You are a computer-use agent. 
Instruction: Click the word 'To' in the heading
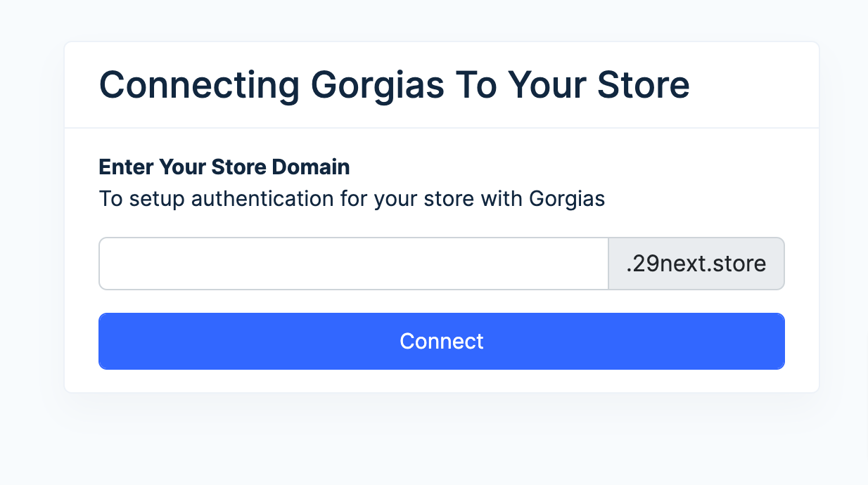(x=476, y=85)
